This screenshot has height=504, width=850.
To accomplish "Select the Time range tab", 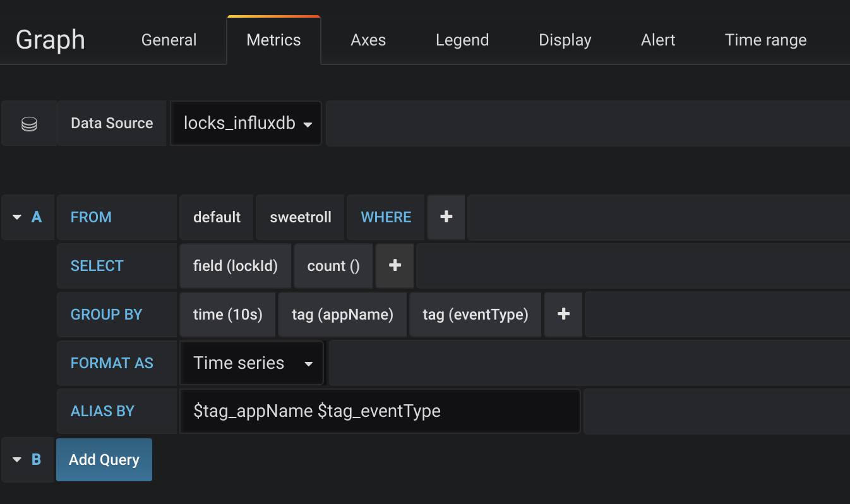I will tap(765, 40).
